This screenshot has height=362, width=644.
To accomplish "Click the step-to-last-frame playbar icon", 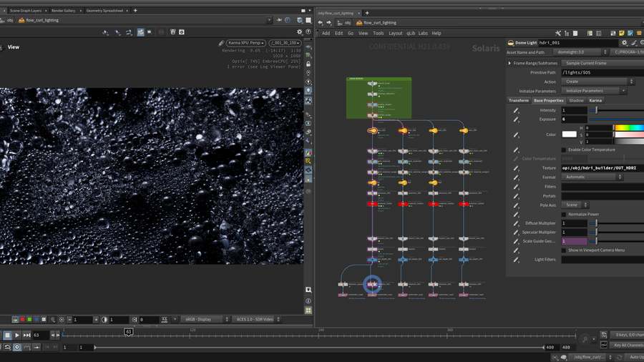I will (x=27, y=335).
